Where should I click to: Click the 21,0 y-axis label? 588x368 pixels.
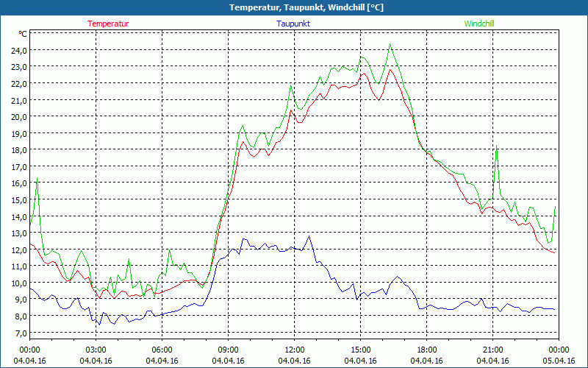tap(18, 100)
